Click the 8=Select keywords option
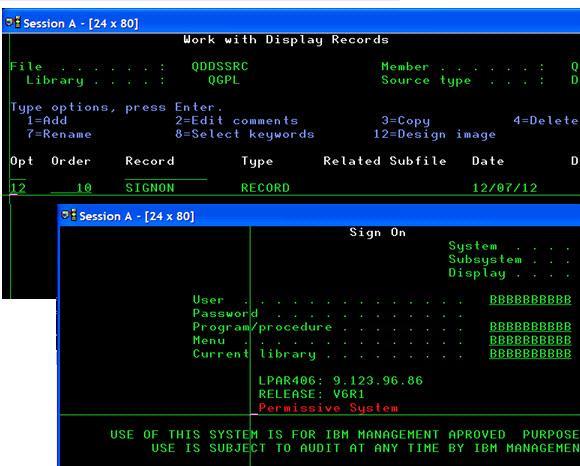Viewport: 580px width, 466px height. [245, 134]
